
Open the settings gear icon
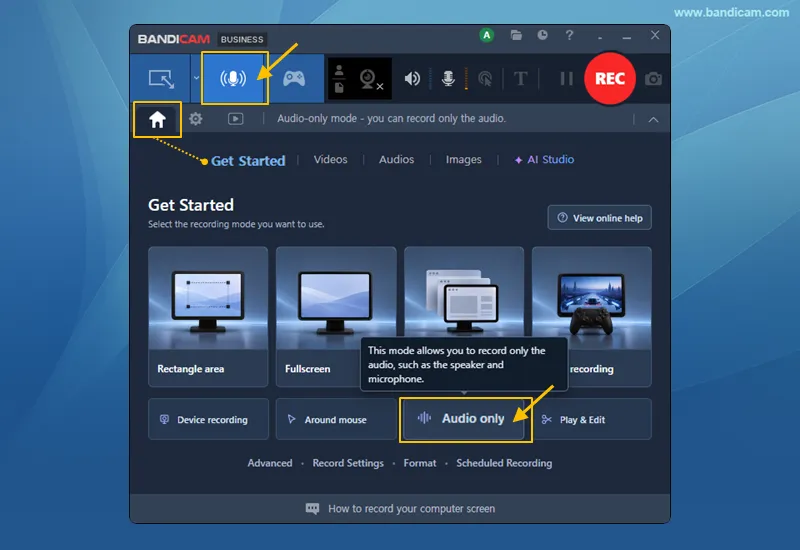coord(195,119)
